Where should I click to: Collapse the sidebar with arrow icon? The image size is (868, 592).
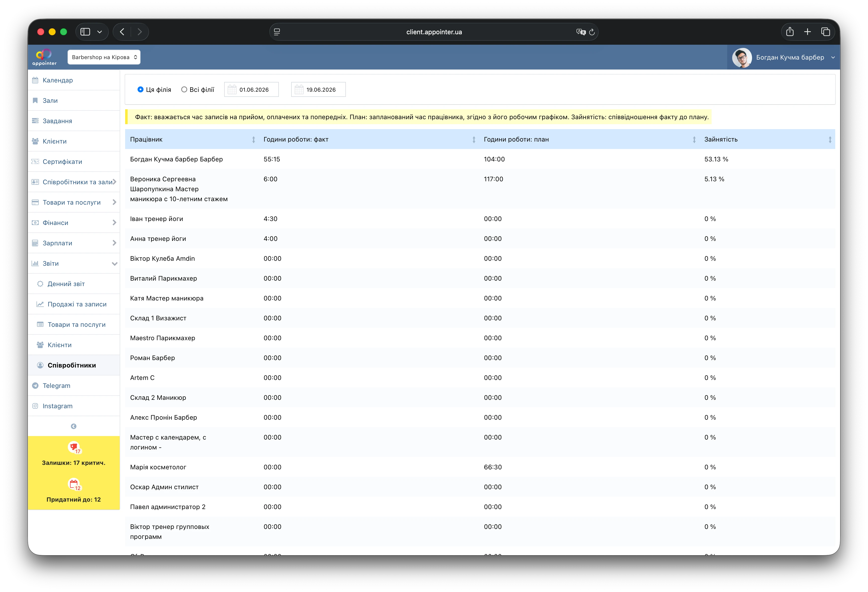coord(73,426)
